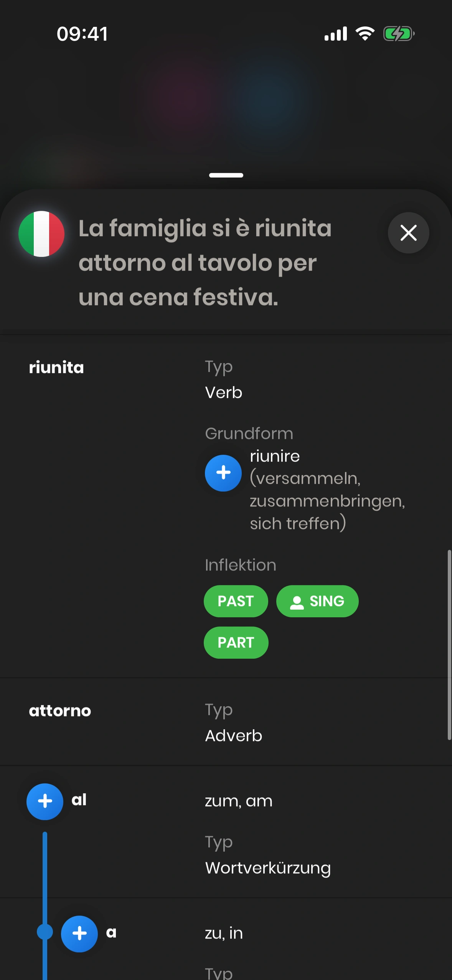The image size is (452, 980).
Task: Tap the sheet drag handle bar
Action: [226, 175]
